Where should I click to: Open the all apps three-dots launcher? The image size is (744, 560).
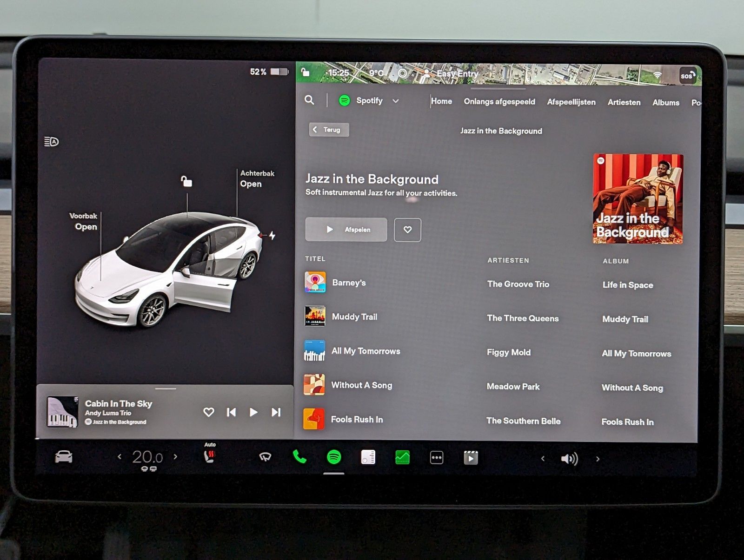[437, 458]
